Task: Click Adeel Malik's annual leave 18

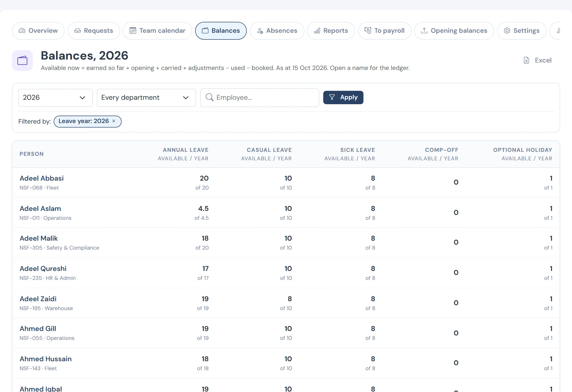Action: tap(205, 238)
